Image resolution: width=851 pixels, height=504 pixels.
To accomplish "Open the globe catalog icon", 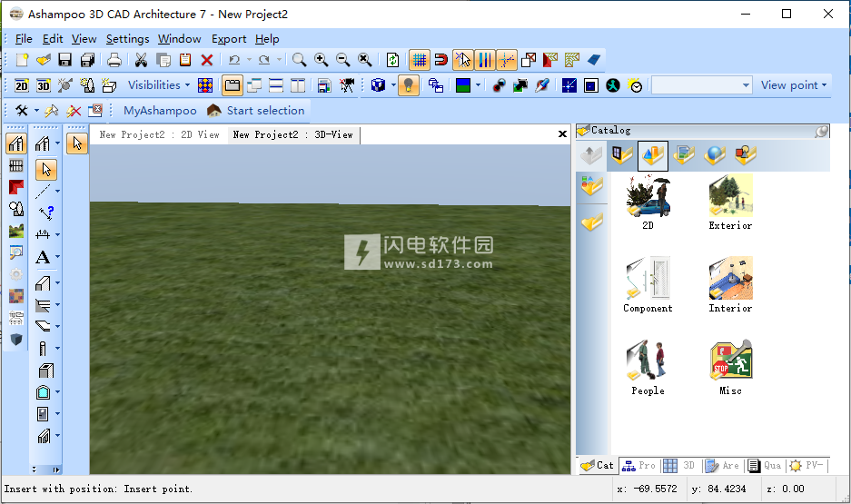I will pos(715,155).
